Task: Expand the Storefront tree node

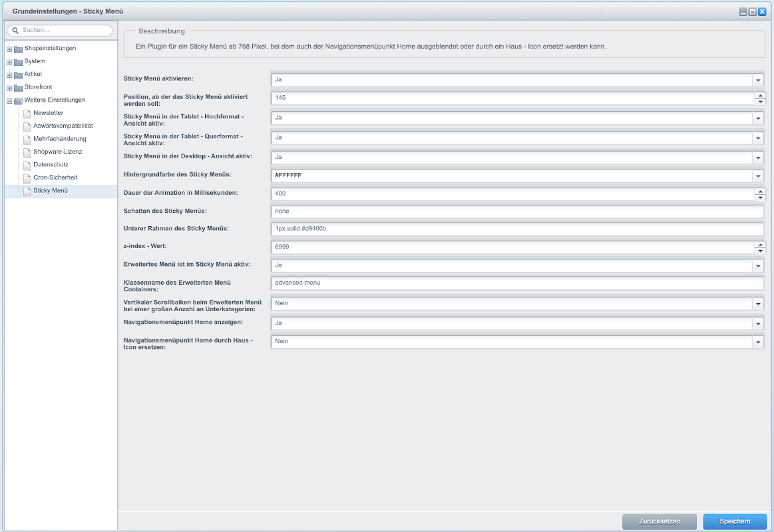Action: tap(9, 88)
